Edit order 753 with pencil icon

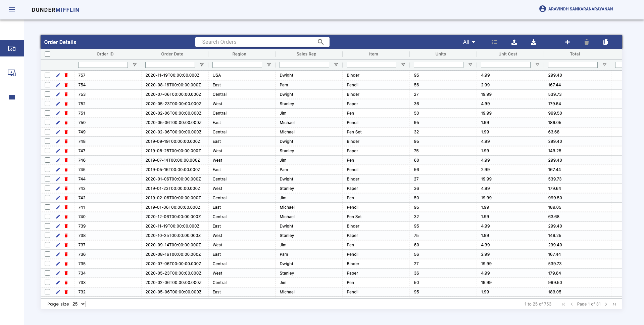click(x=58, y=94)
